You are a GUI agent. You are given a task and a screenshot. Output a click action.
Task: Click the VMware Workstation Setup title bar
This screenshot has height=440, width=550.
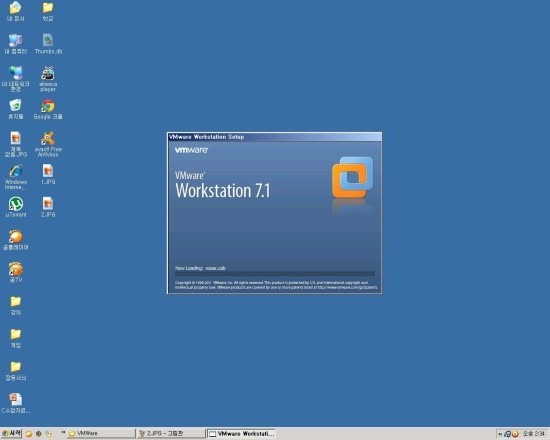tap(275, 137)
